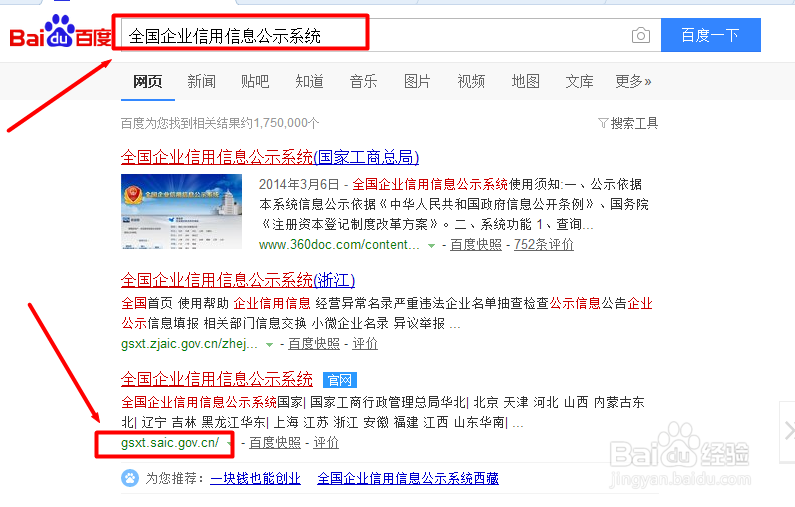Switch to the 新闻 tab
Viewport: 795px width, 507px height.
[x=201, y=81]
